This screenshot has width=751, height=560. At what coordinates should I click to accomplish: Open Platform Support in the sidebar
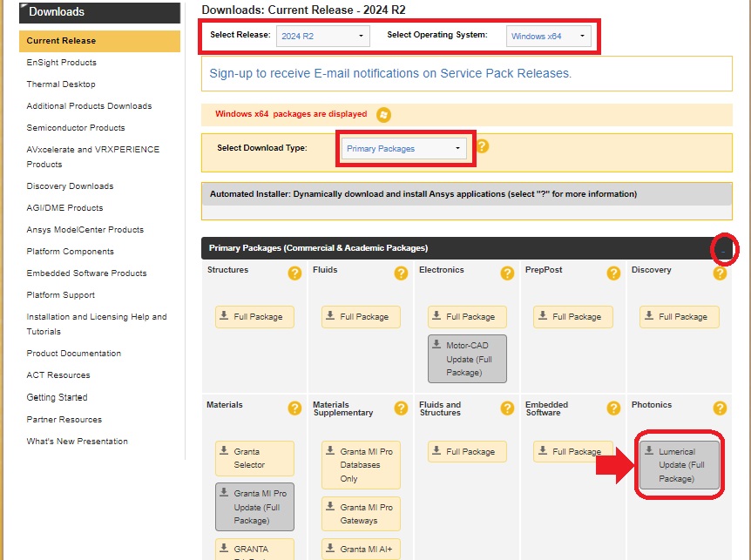(60, 295)
